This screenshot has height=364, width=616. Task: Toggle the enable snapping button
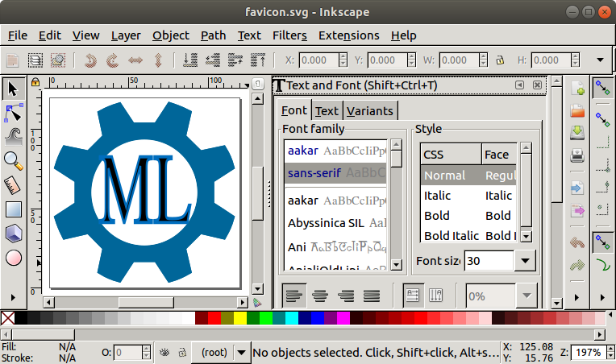pos(602,88)
